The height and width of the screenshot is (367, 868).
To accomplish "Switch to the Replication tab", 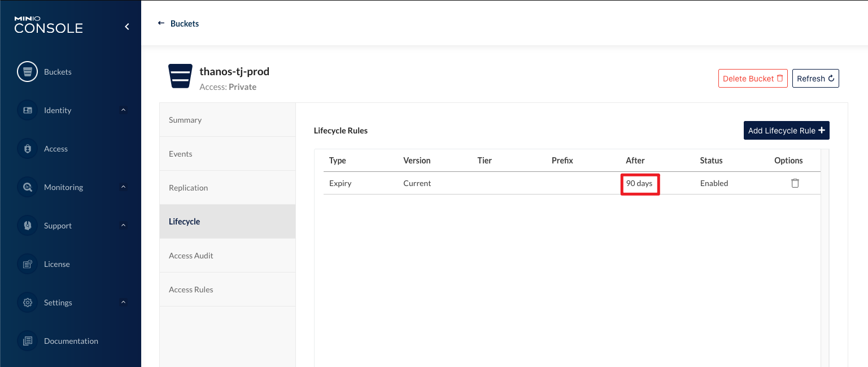I will [228, 188].
